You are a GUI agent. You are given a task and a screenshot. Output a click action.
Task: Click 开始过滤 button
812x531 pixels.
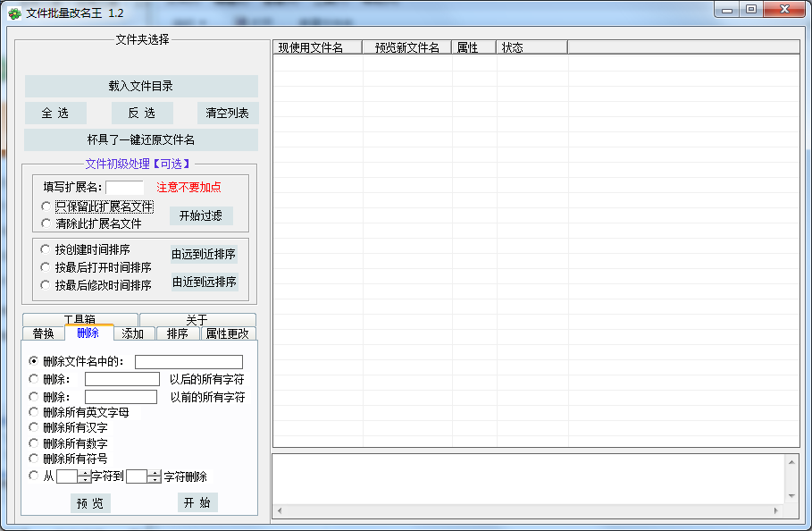(201, 215)
